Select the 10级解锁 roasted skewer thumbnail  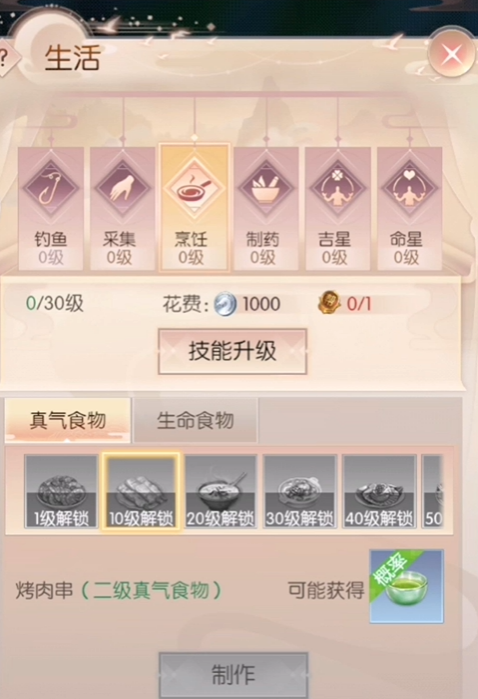coord(141,491)
